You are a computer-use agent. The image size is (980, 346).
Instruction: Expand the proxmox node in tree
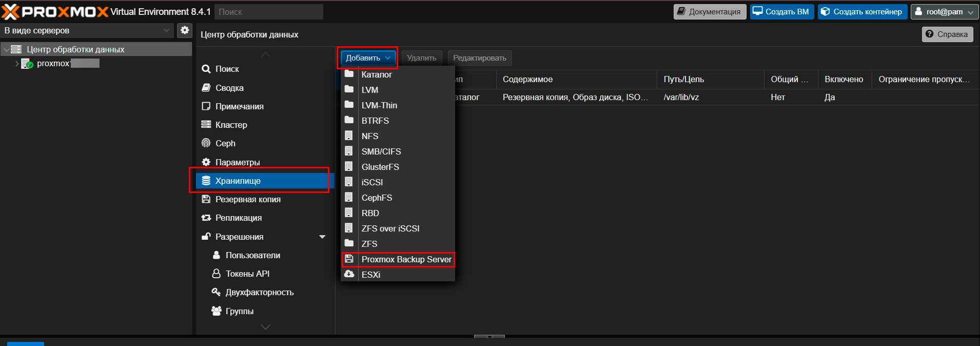click(x=17, y=64)
